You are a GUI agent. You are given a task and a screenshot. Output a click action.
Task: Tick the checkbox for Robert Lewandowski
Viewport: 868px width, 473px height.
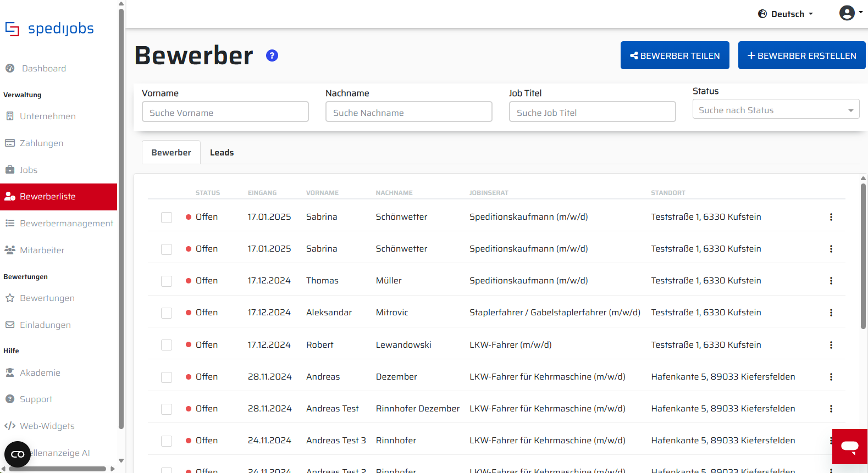[167, 345]
